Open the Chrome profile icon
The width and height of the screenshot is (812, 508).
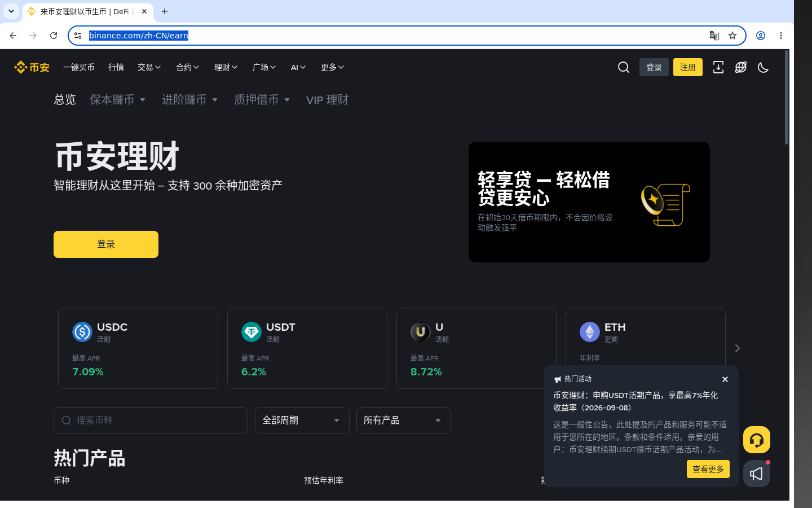[761, 36]
